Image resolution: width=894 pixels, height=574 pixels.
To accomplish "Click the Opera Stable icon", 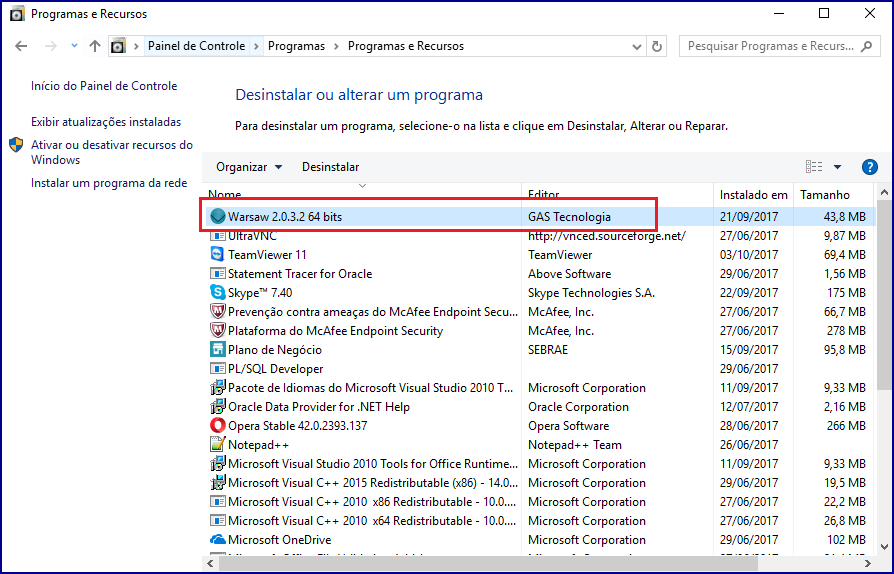I will click(x=218, y=425).
